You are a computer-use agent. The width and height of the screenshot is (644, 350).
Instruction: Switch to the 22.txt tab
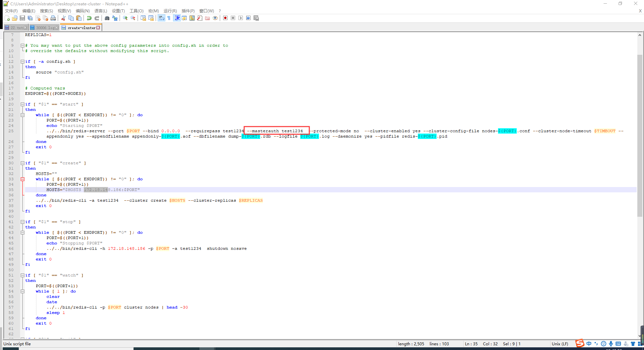click(16, 28)
